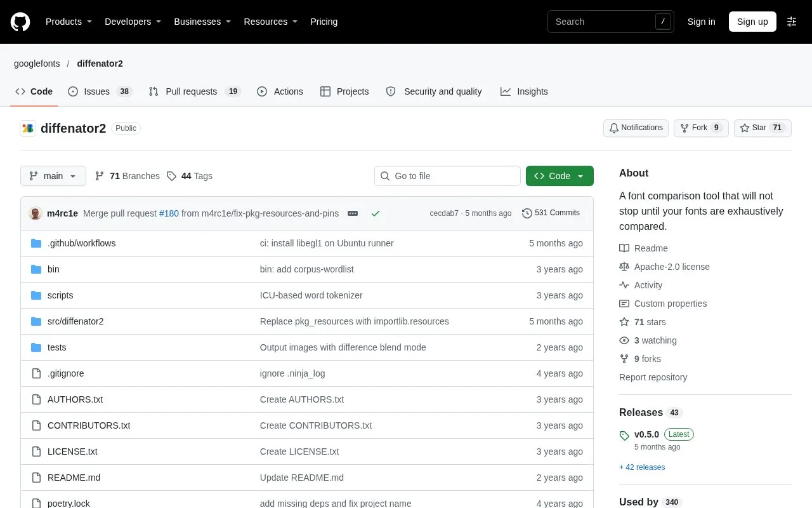This screenshot has width=812, height=508.
Task: Click the README.md file icon
Action: (x=36, y=478)
